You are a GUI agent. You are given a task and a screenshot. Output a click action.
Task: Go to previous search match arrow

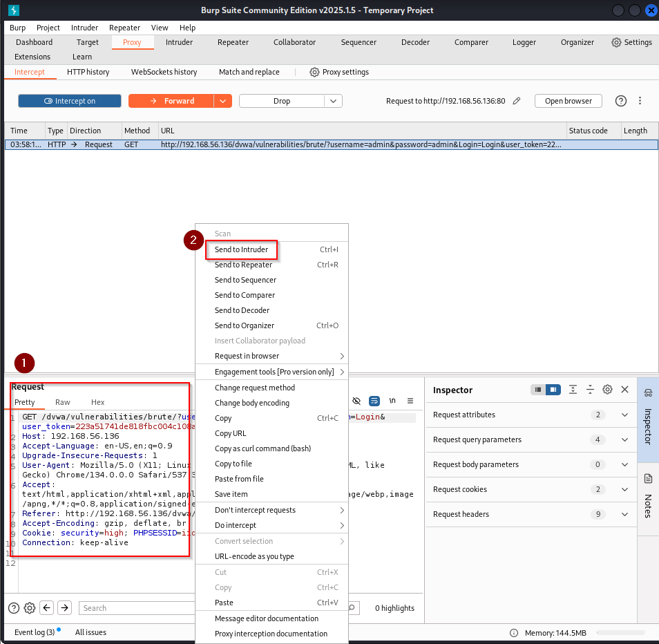[x=47, y=608]
